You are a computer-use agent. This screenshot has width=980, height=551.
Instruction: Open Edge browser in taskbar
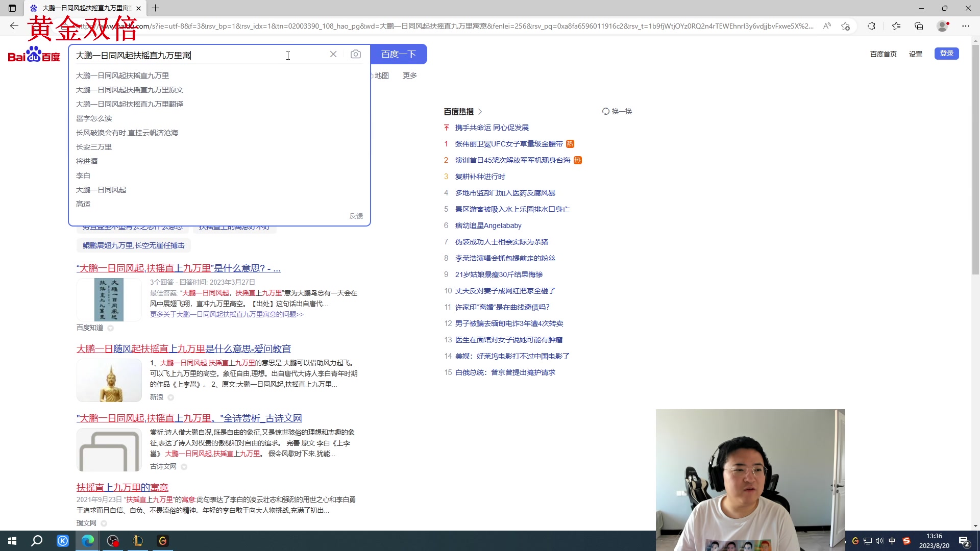pyautogui.click(x=88, y=541)
